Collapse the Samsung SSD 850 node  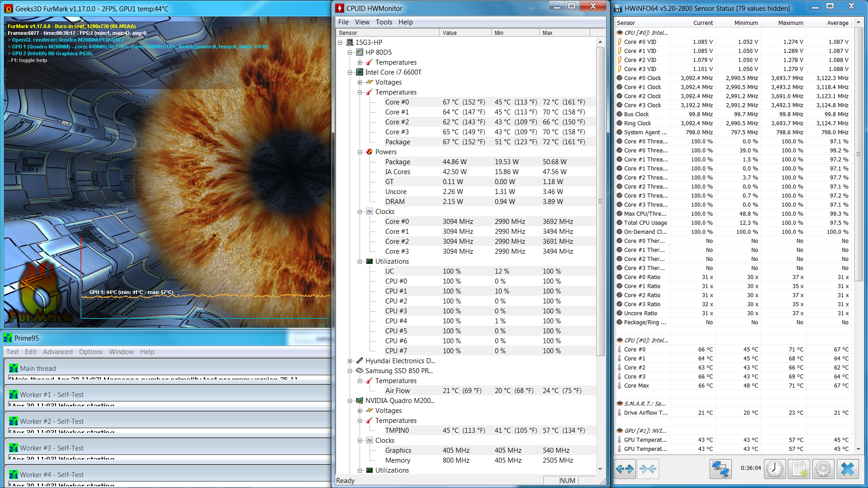[350, 371]
